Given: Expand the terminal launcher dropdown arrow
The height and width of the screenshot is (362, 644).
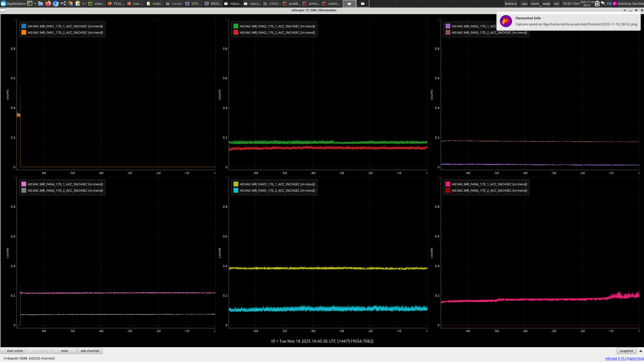Looking at the screenshot, I should [x=35, y=4].
